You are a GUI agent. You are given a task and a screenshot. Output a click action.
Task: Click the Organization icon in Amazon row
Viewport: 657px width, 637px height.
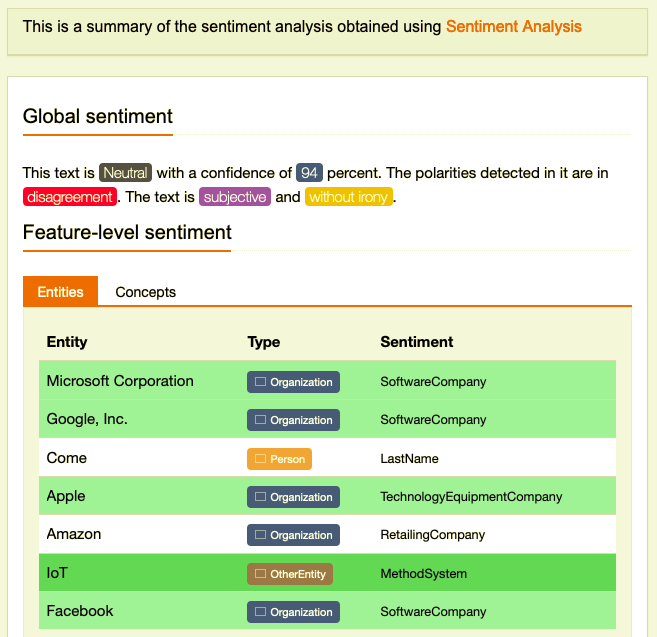pos(260,535)
